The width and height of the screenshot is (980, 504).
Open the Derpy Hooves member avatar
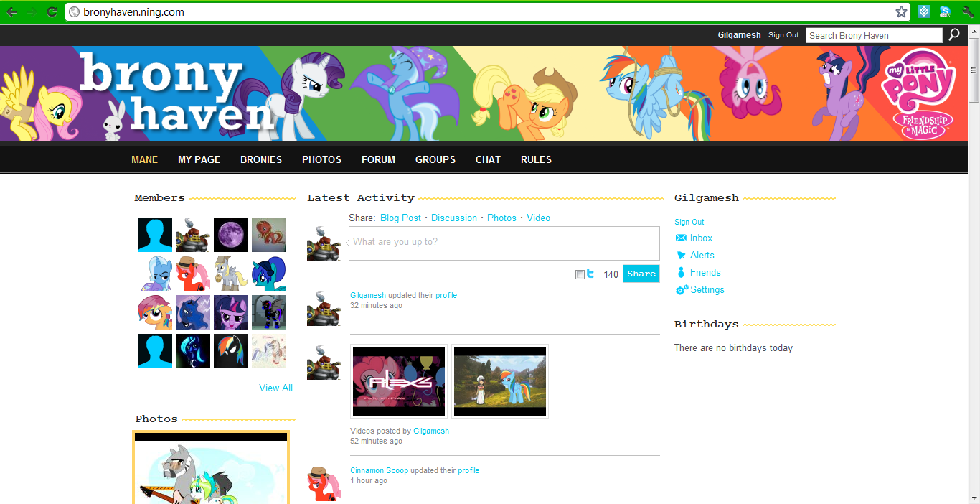click(x=231, y=274)
